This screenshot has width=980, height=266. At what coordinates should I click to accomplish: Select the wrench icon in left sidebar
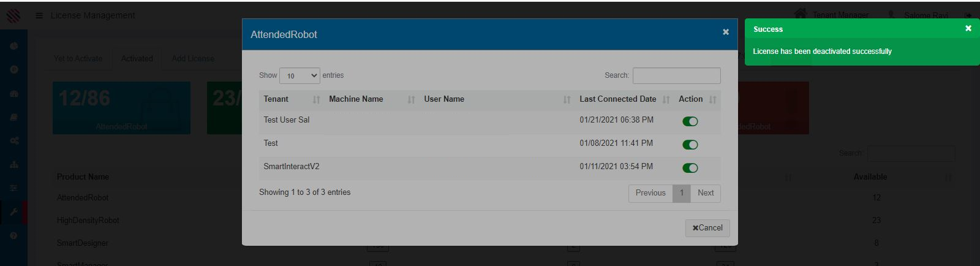point(13,211)
